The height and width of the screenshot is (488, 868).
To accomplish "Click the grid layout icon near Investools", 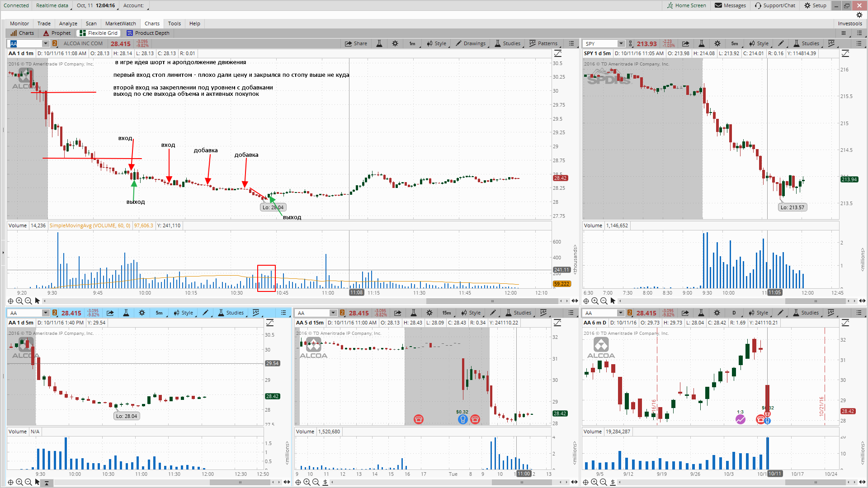I will [844, 33].
